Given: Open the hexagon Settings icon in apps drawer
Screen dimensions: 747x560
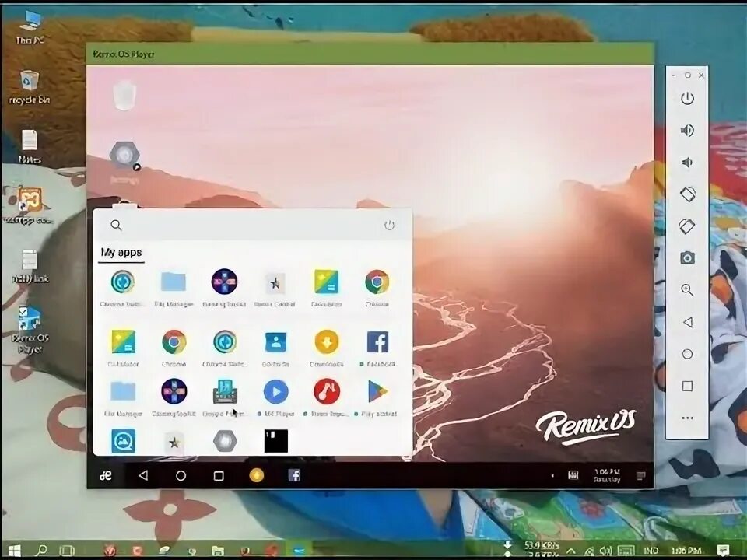Looking at the screenshot, I should [225, 441].
